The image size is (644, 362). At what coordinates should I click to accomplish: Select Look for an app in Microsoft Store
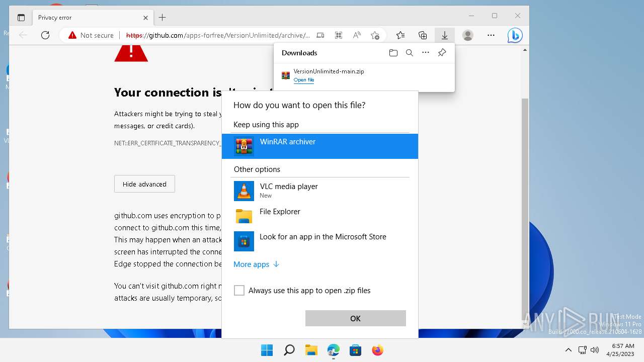pos(320,241)
